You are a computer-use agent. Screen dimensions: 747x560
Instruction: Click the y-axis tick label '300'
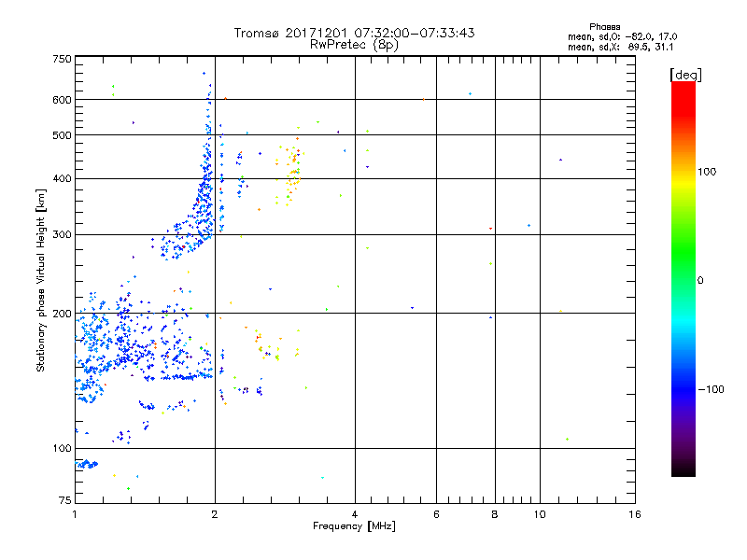[x=62, y=235]
